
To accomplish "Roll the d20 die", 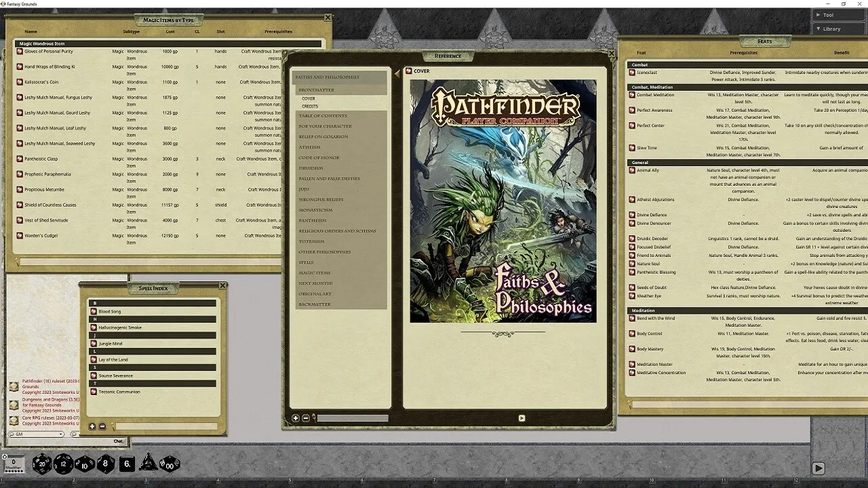I will click(x=42, y=464).
